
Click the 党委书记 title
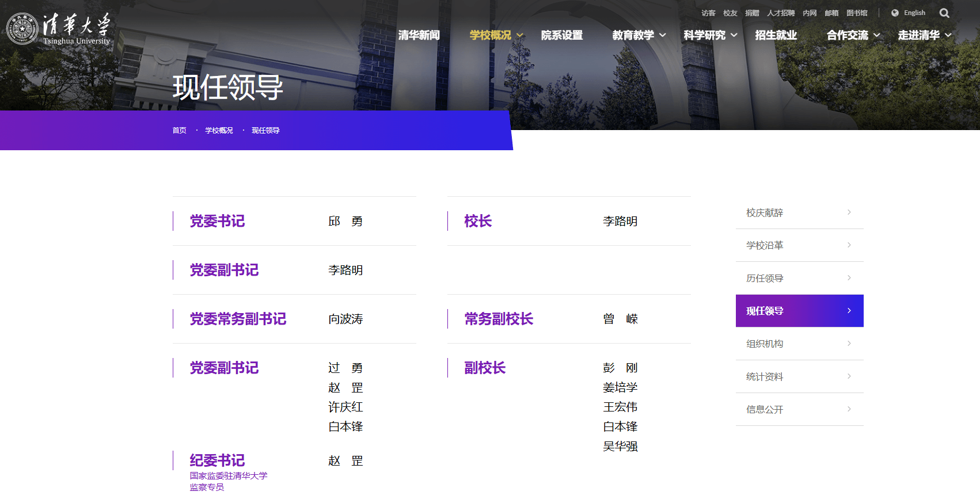click(217, 222)
